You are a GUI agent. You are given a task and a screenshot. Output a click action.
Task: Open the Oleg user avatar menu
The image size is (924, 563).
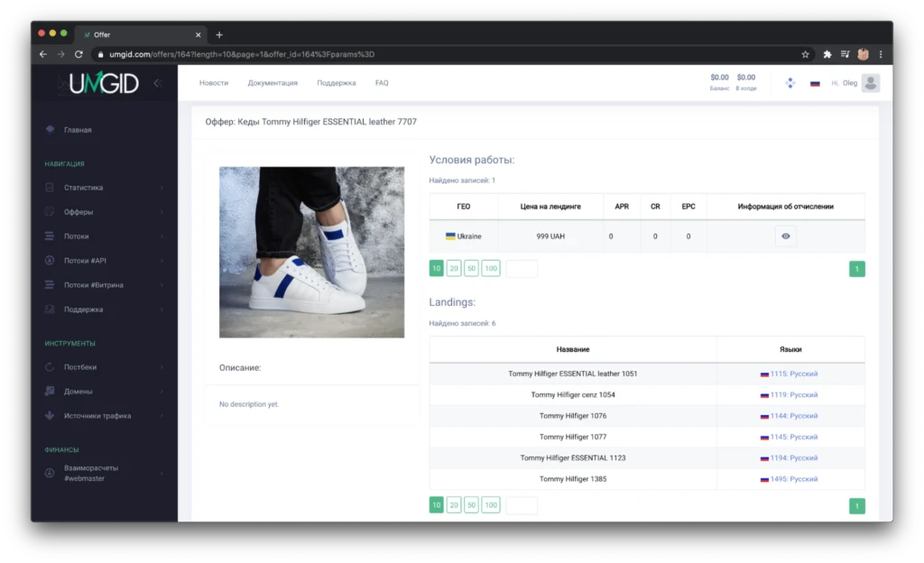[x=871, y=83]
